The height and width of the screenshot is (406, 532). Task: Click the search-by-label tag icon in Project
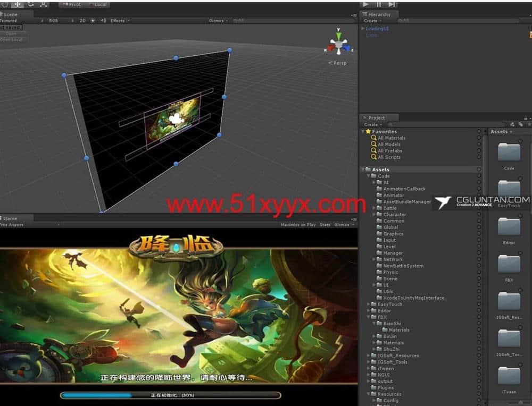pyautogui.click(x=520, y=124)
